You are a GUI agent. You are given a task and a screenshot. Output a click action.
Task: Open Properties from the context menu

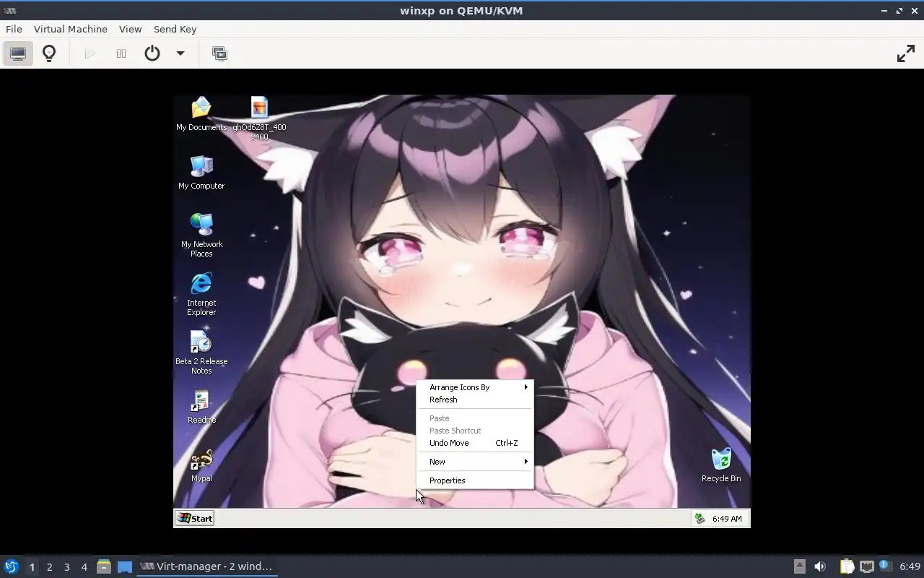point(475,480)
